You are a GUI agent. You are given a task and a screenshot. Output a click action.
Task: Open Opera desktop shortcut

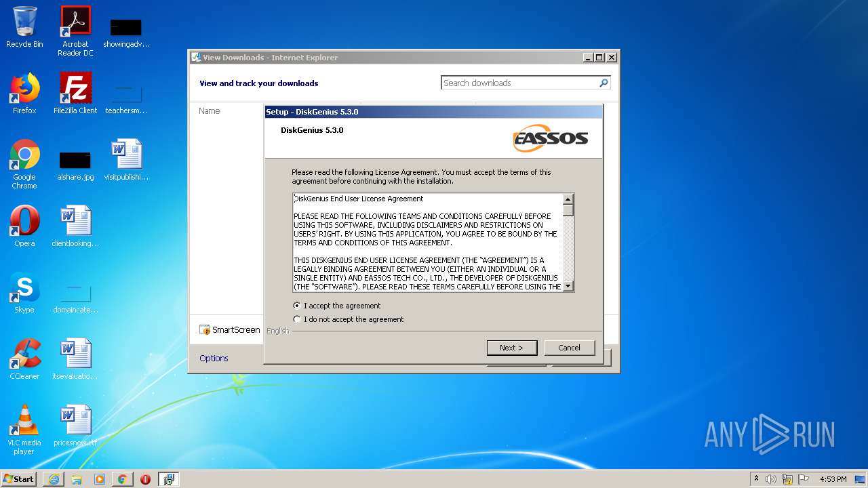24,226
